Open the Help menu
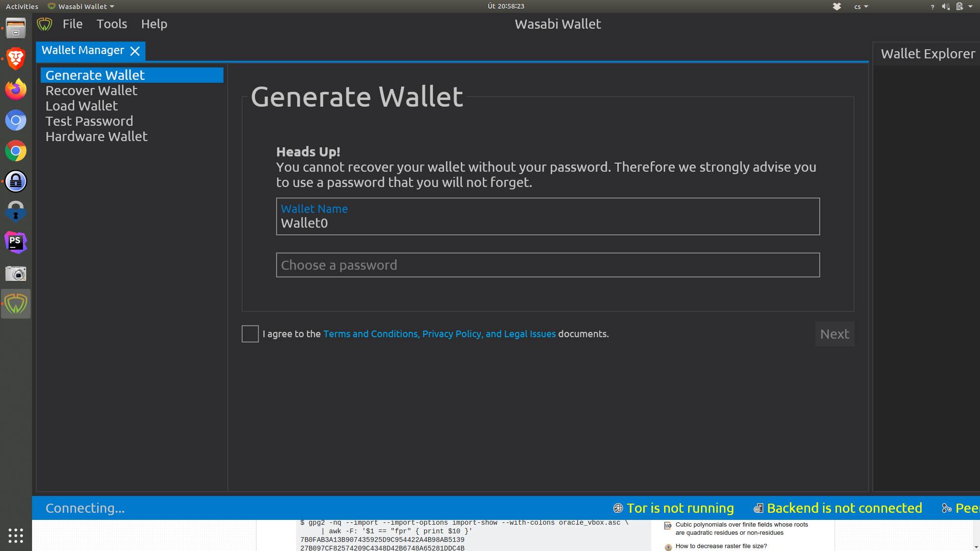Image resolution: width=980 pixels, height=551 pixels. click(154, 24)
